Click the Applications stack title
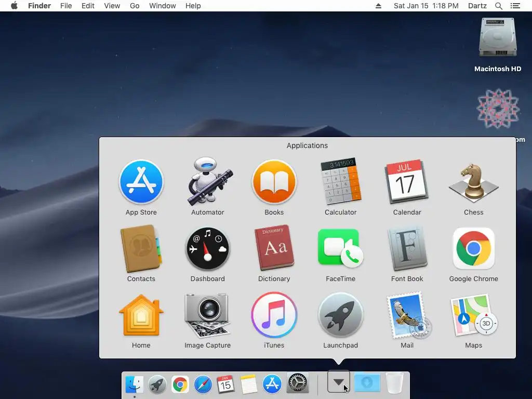 click(x=307, y=145)
